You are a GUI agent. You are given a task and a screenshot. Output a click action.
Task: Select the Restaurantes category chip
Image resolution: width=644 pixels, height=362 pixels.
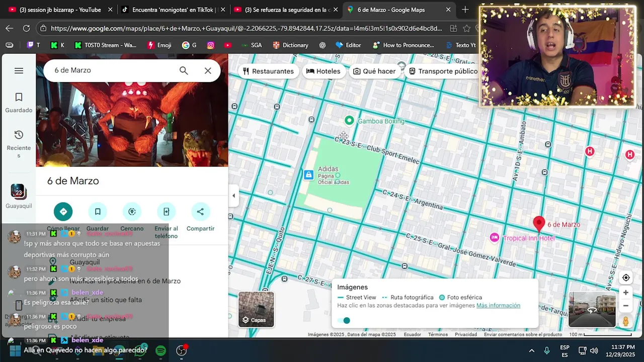[268, 71]
